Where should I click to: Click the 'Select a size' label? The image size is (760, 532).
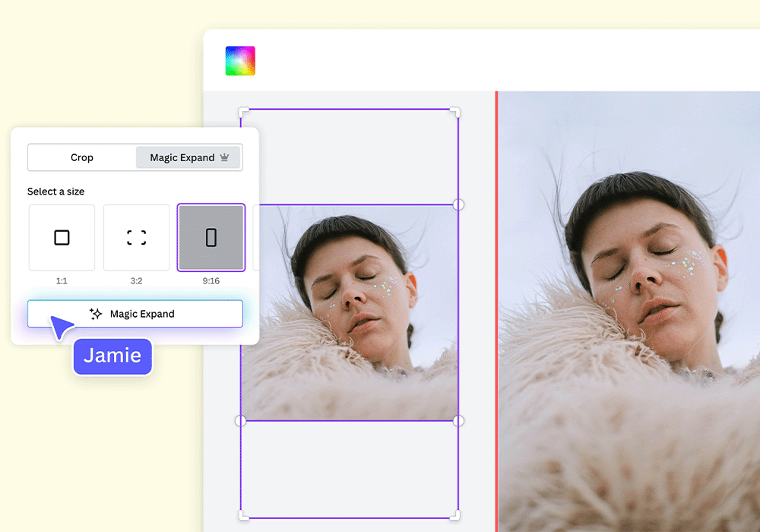click(55, 192)
